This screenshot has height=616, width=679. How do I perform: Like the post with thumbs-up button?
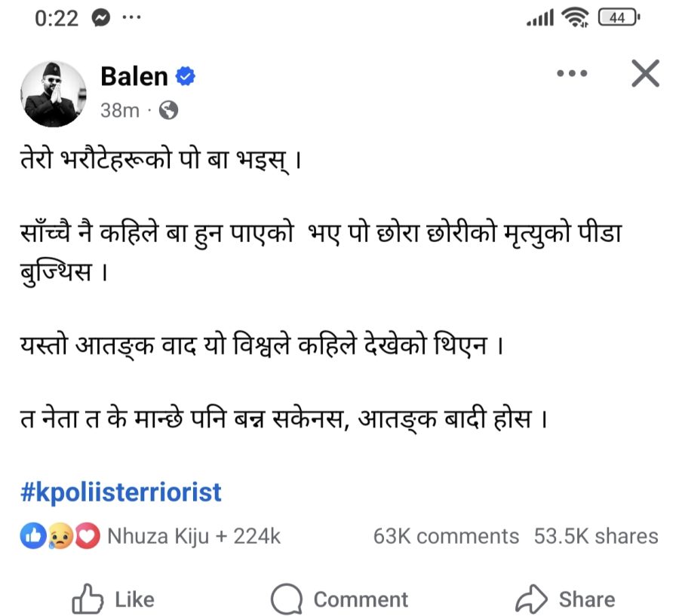[113, 599]
